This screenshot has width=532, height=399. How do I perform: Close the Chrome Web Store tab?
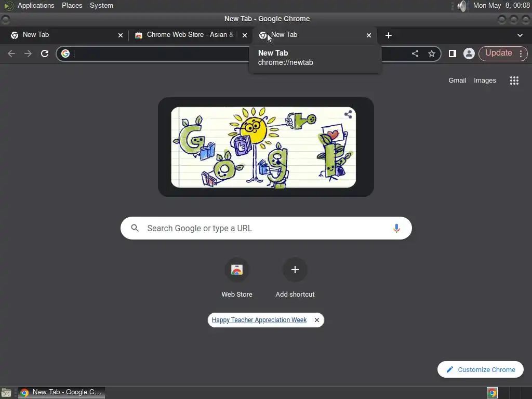pos(244,35)
